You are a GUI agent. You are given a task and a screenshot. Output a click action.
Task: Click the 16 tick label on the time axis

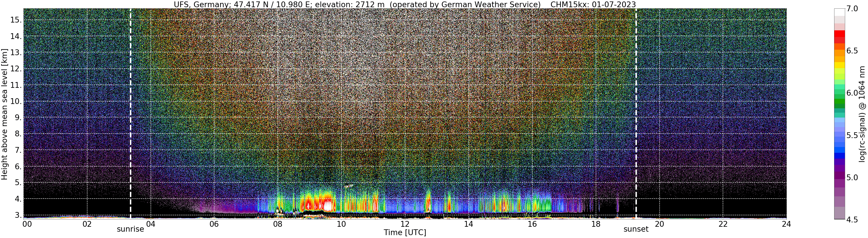(x=532, y=224)
